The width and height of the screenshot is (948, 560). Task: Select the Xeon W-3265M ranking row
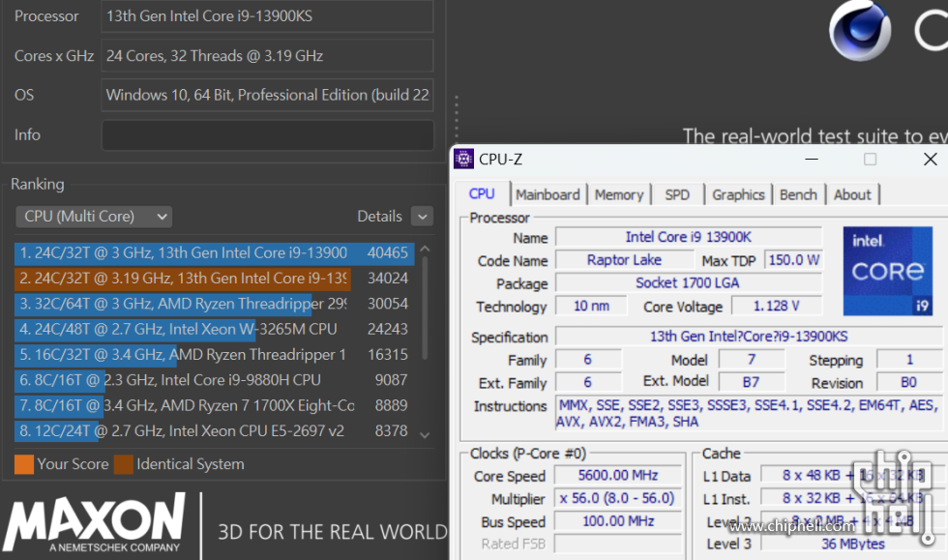click(215, 329)
